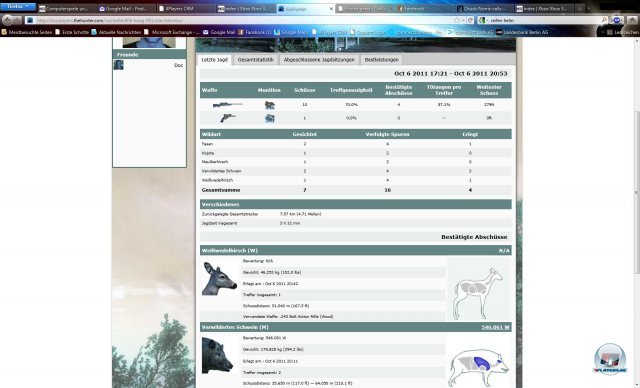Viewport: 640px width, 388px height.
Task: Click the Maultierhirsch species row
Action: (356, 162)
